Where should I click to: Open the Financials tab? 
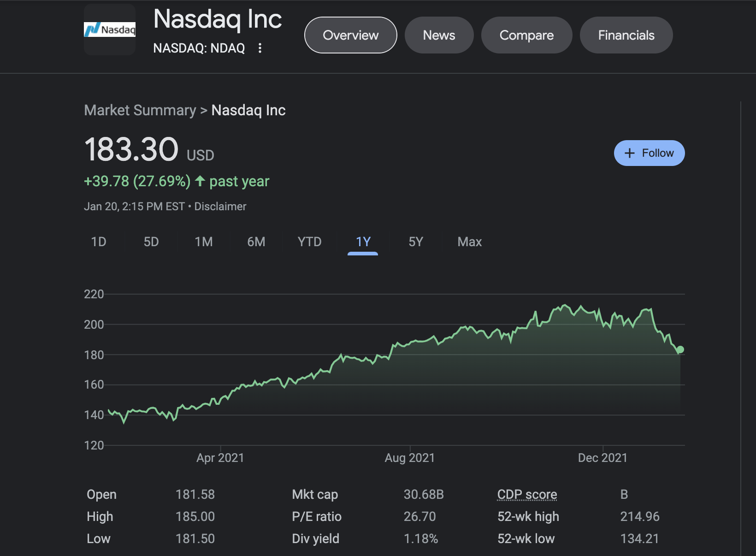626,35
